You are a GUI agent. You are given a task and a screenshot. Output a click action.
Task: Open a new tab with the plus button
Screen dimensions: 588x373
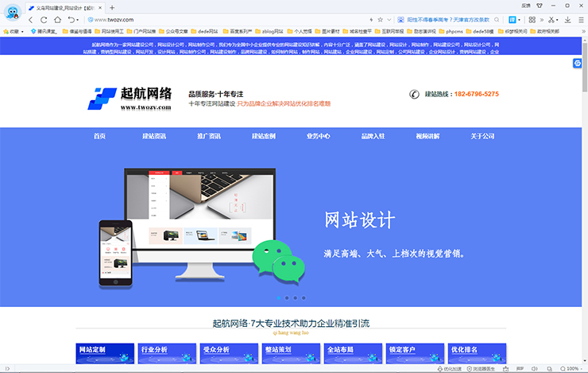point(112,7)
